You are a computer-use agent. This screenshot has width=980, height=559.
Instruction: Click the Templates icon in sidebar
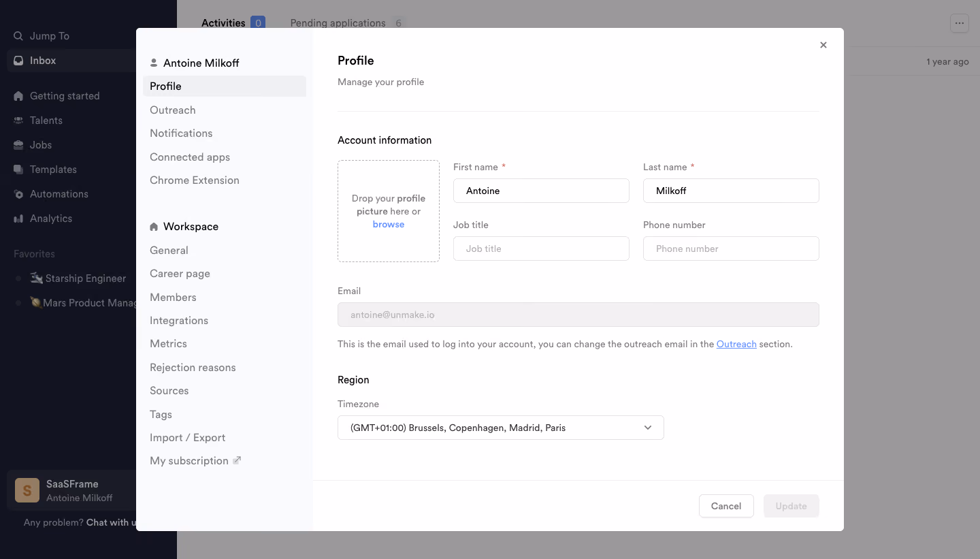tap(18, 170)
